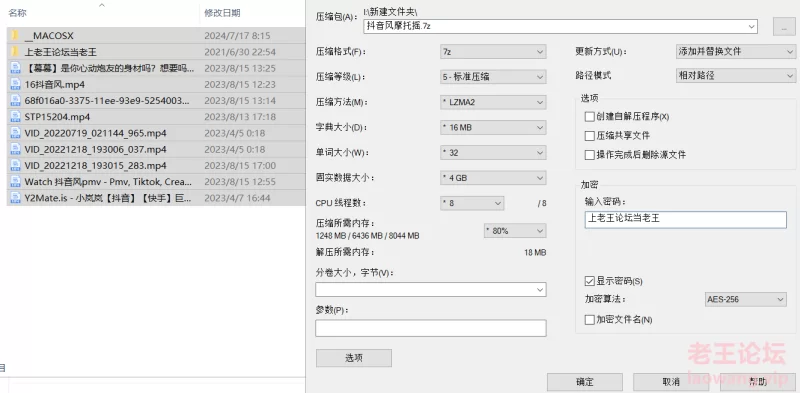Select the 16抖音风.mp4 file name
Viewport: 800px width, 393px height.
[x=55, y=84]
